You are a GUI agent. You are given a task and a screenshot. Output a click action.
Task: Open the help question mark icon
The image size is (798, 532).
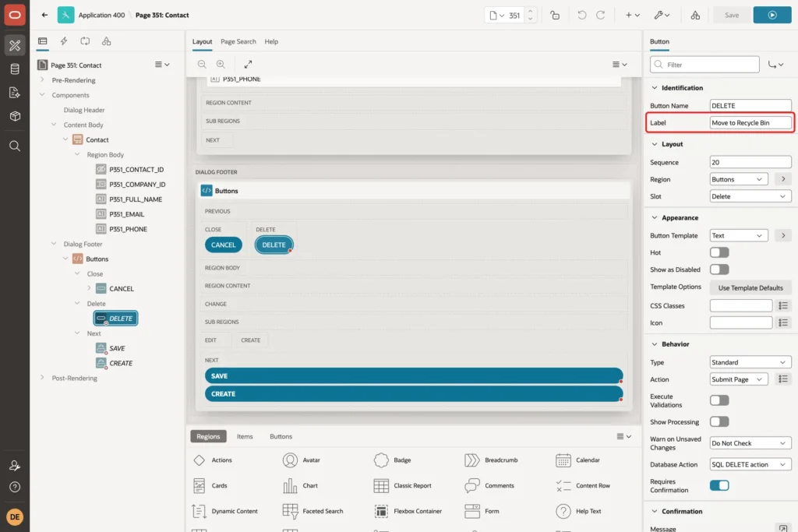pos(15,487)
